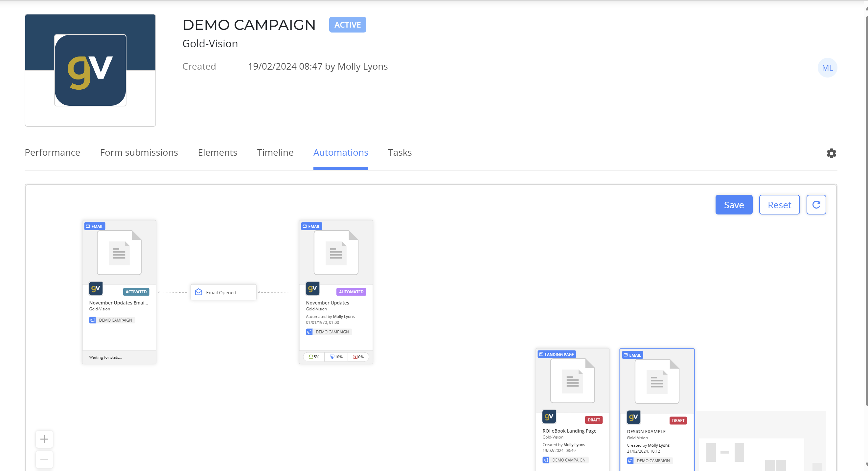Zoom out the automation canvas with minus
The height and width of the screenshot is (471, 868).
tap(44, 459)
